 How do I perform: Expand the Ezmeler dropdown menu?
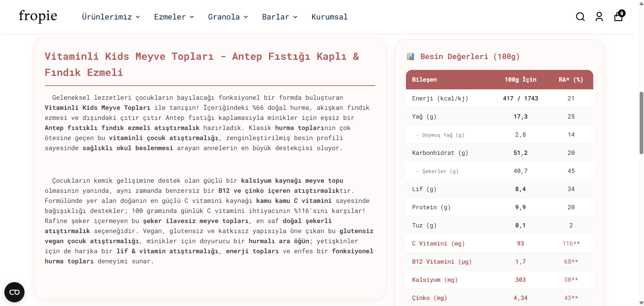click(x=174, y=17)
